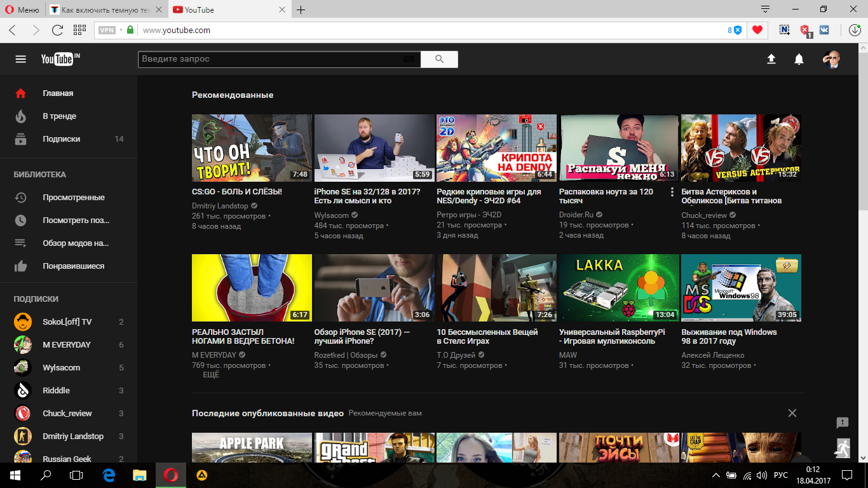868x488 pixels.
Task: Open the notifications bell
Action: point(799,59)
